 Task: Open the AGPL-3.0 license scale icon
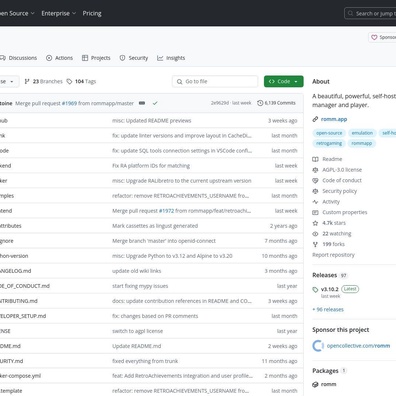point(315,170)
